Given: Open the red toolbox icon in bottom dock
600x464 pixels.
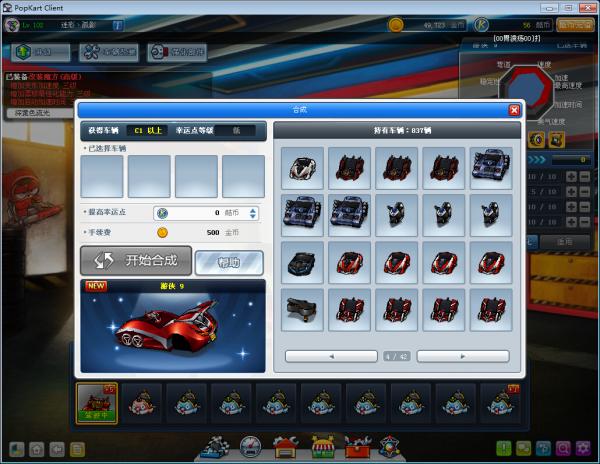Looking at the screenshot, I should (357, 446).
